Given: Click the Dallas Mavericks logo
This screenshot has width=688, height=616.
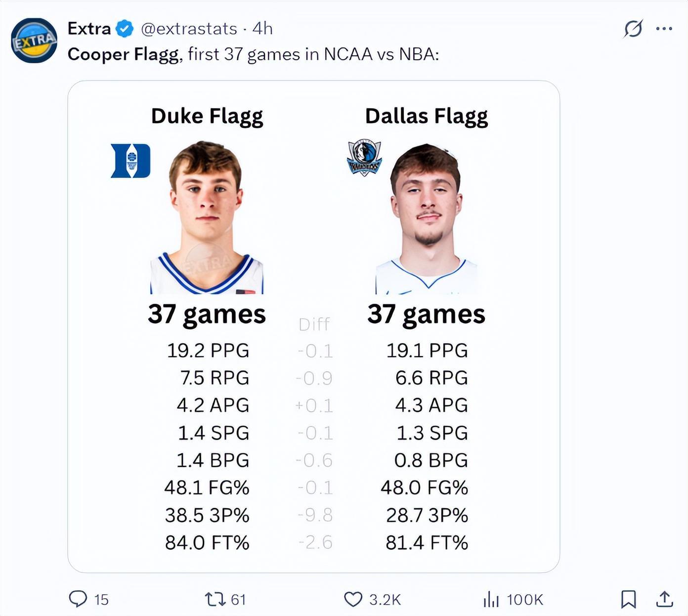Looking at the screenshot, I should (364, 158).
